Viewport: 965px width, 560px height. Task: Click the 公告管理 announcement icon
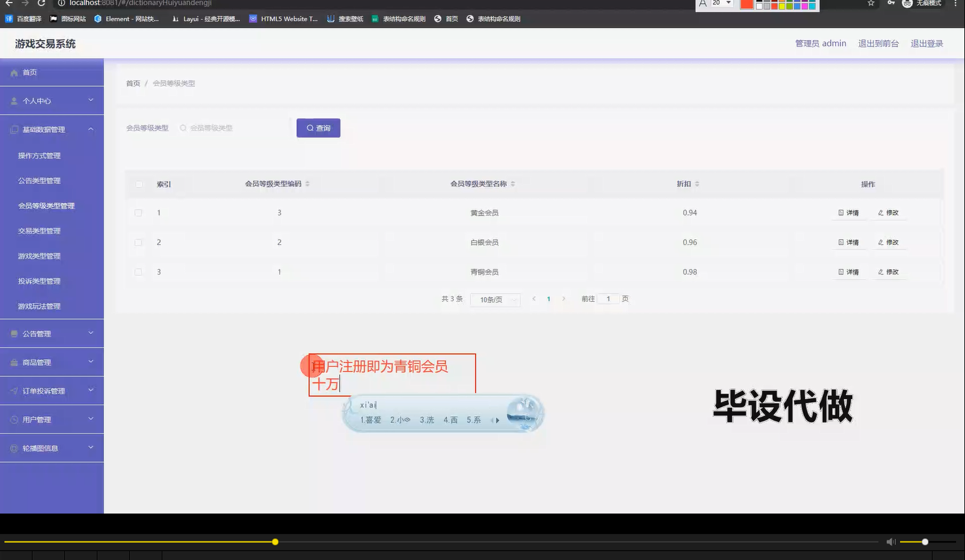13,333
